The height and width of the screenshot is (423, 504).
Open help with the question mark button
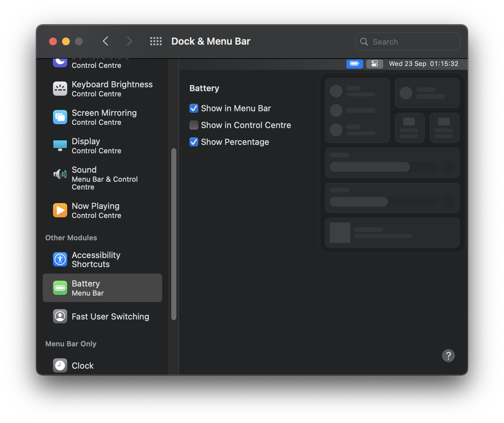pyautogui.click(x=448, y=356)
